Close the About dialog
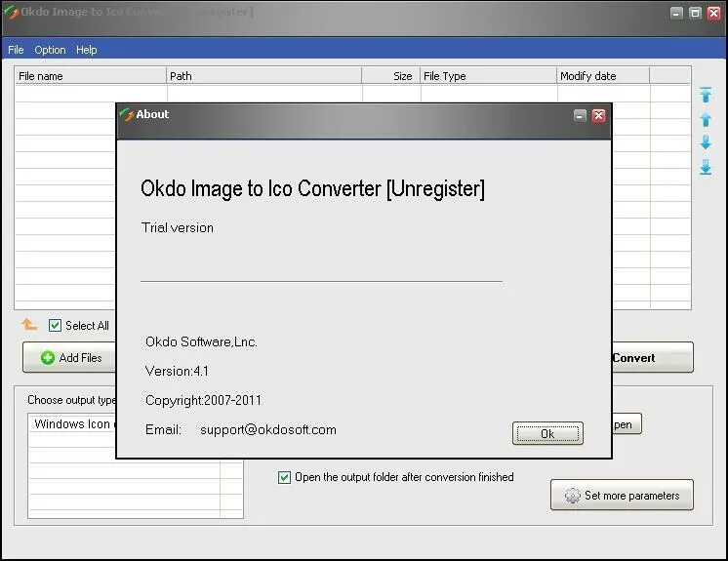Image resolution: width=728 pixels, height=561 pixels. (x=599, y=115)
